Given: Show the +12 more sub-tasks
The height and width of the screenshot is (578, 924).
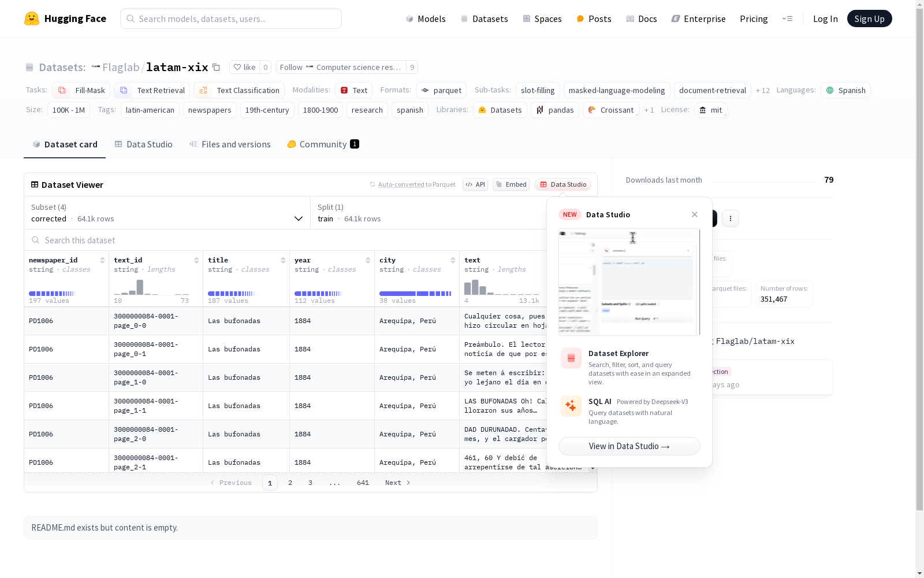Looking at the screenshot, I should [x=763, y=90].
